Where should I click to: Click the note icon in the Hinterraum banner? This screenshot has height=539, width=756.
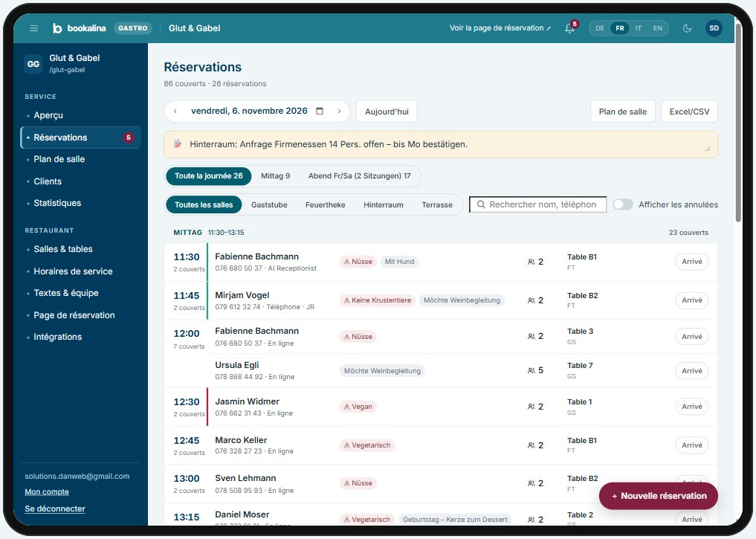(178, 143)
